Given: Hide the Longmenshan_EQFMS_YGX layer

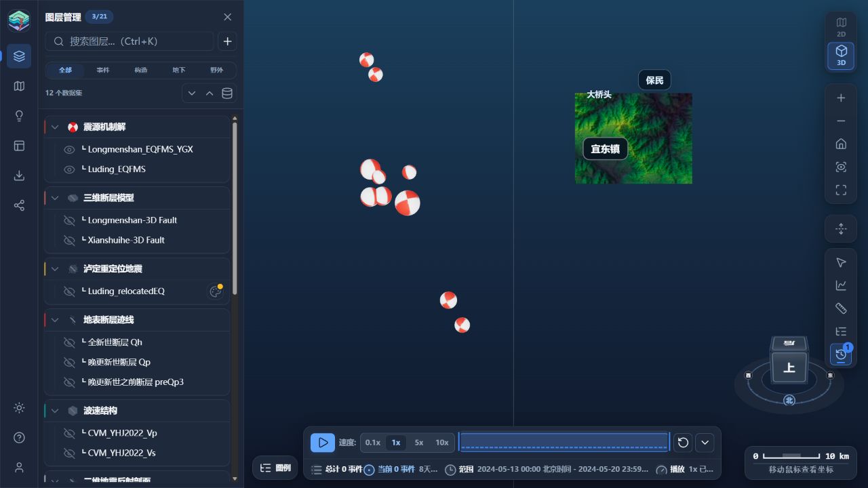Looking at the screenshot, I should [69, 150].
